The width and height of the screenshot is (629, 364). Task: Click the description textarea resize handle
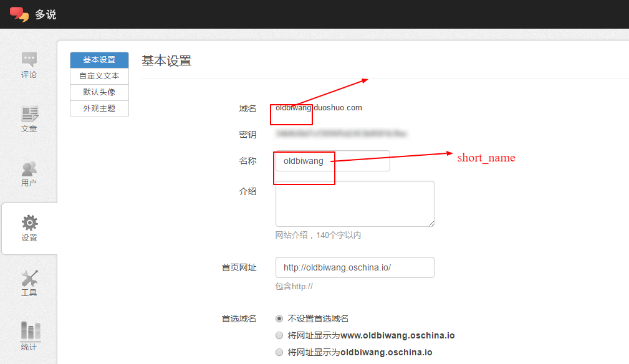[x=431, y=223]
